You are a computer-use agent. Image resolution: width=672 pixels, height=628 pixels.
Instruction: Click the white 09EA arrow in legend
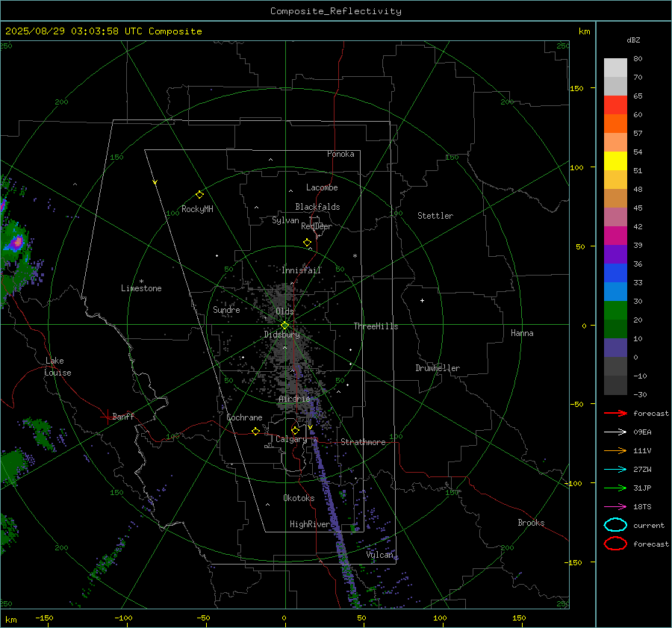615,432
